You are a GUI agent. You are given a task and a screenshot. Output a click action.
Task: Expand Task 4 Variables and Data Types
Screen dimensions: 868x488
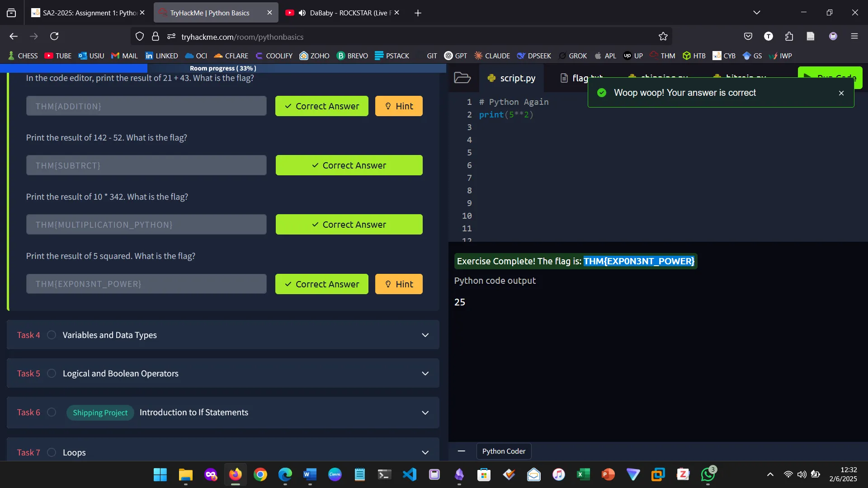point(425,335)
